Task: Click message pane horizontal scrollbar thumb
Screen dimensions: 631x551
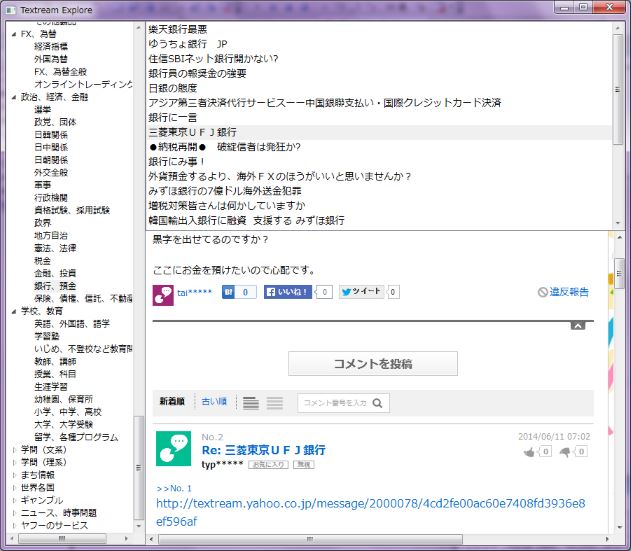Action: (x=310, y=539)
